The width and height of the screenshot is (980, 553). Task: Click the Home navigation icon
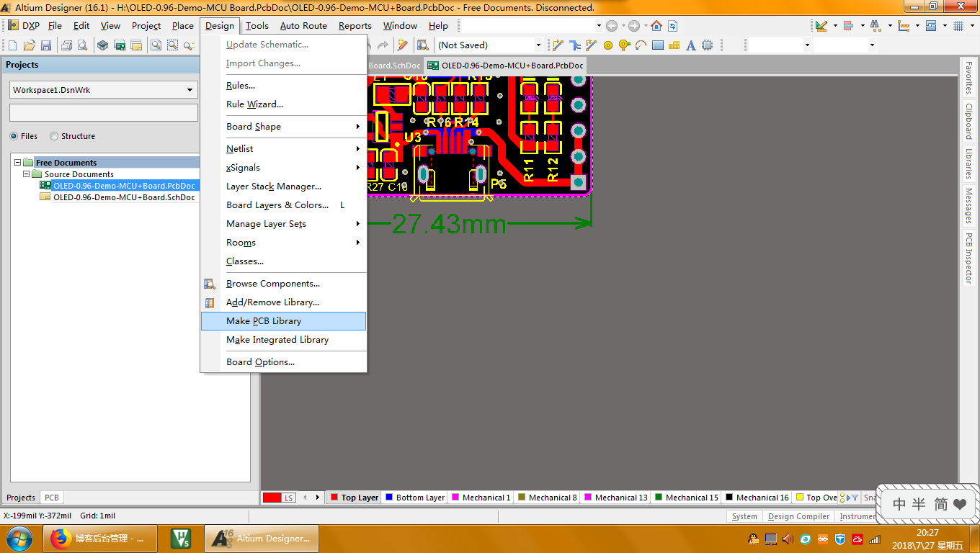656,26
